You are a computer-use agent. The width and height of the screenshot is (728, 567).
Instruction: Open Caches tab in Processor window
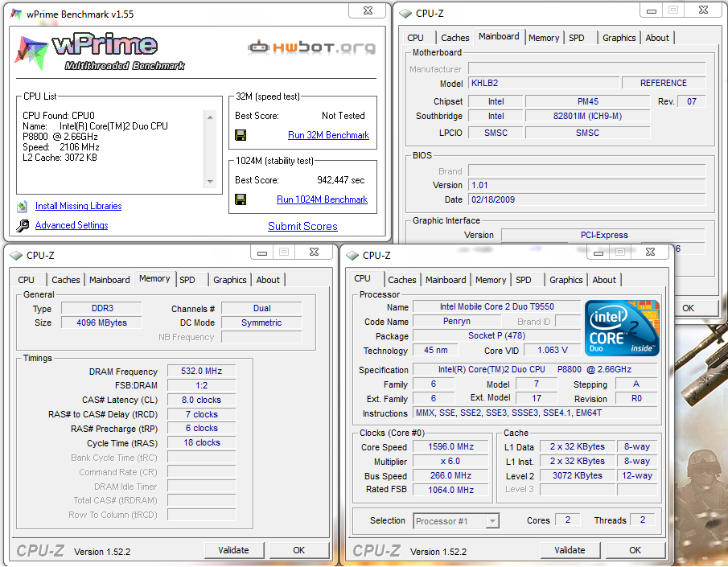tap(402, 280)
